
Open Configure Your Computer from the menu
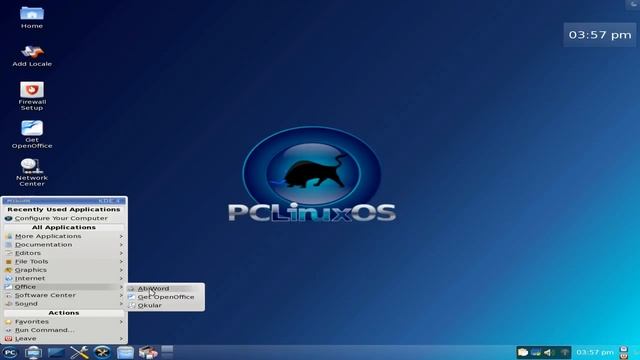coord(64,218)
